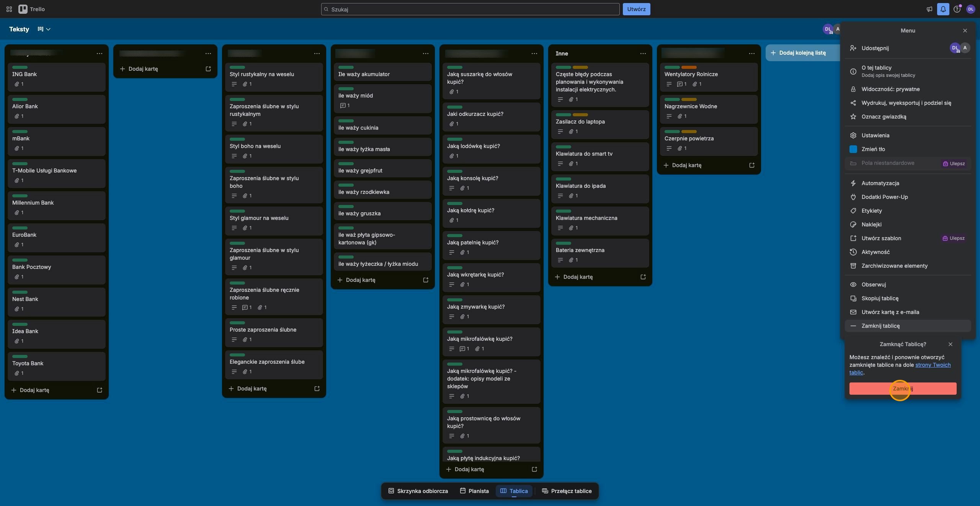The image size is (980, 506).
Task: Close the Zamknąć Tablicę popup
Action: [951, 344]
